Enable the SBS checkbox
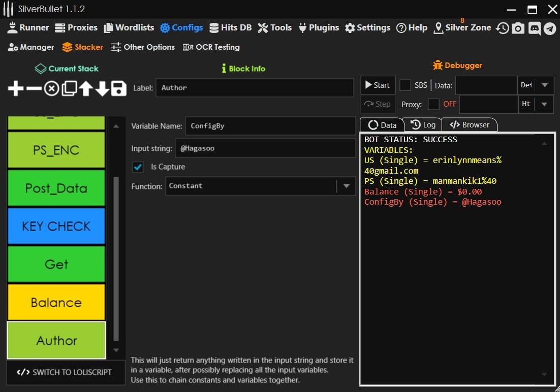 [x=406, y=85]
